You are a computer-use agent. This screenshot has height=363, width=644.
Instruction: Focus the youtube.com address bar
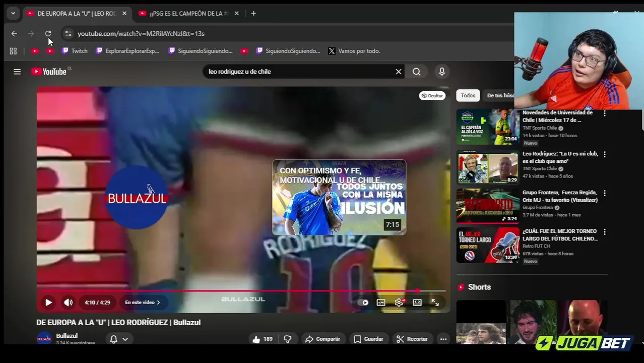tap(287, 34)
